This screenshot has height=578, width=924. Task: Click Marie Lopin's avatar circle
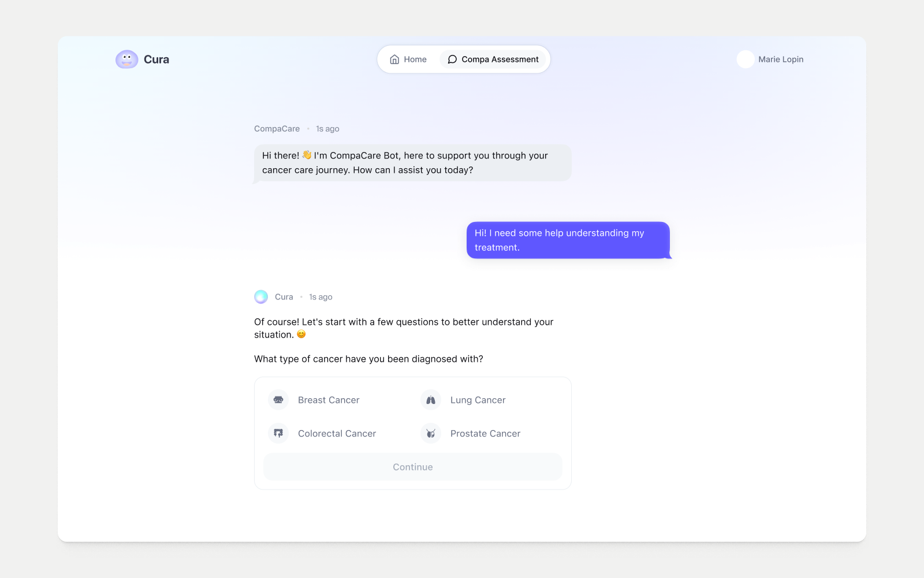(x=746, y=59)
